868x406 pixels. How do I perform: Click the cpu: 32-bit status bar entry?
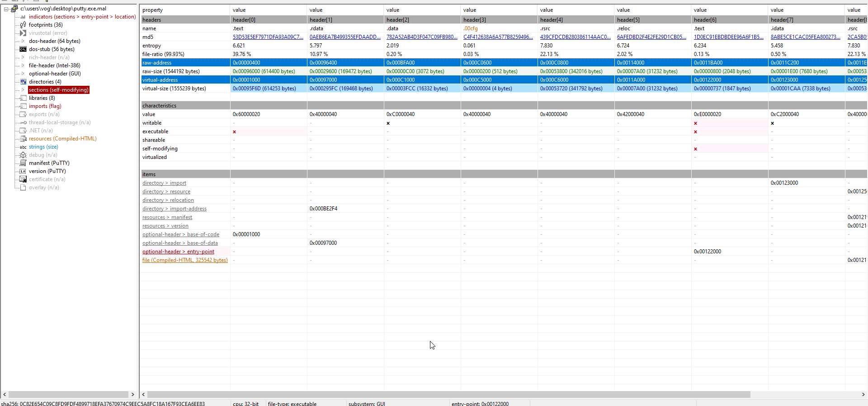(246, 403)
